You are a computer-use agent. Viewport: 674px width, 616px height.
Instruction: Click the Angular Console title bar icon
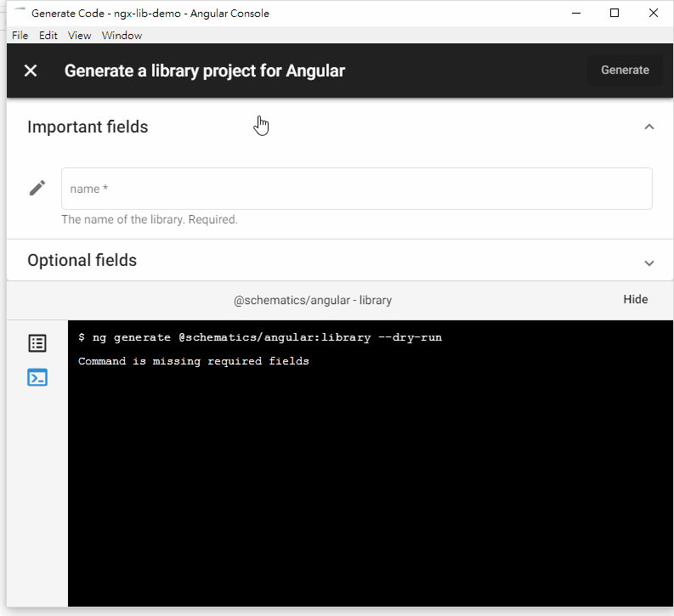(x=20, y=13)
